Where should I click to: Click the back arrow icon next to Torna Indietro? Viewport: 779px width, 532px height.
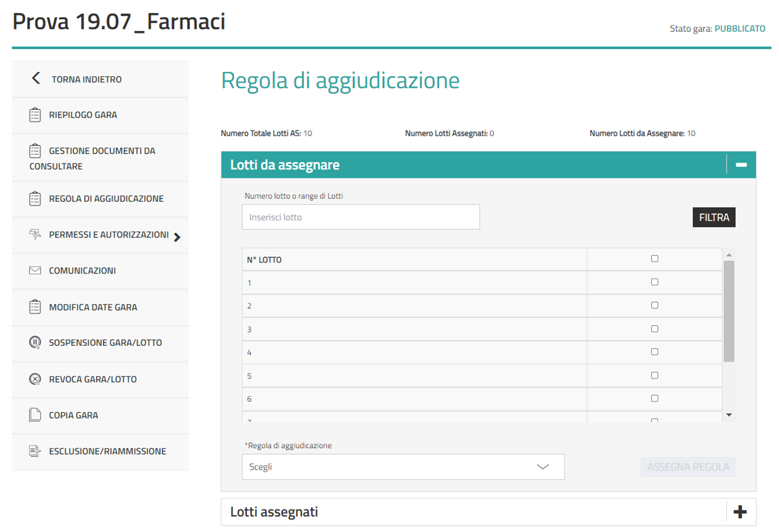pyautogui.click(x=36, y=79)
